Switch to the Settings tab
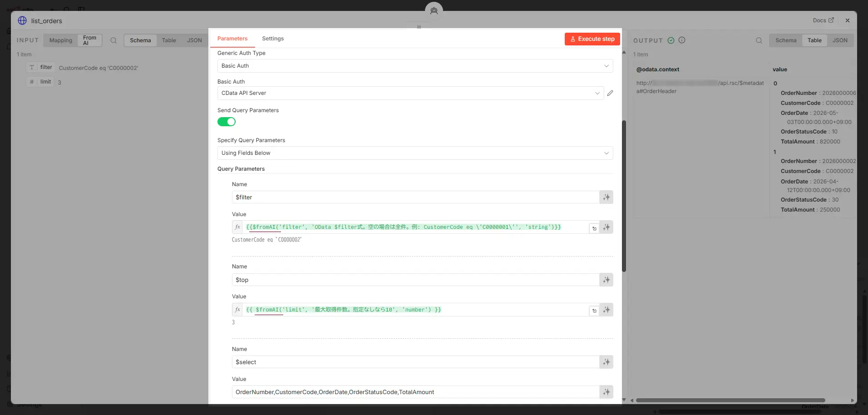The height and width of the screenshot is (415, 868). coord(273,39)
